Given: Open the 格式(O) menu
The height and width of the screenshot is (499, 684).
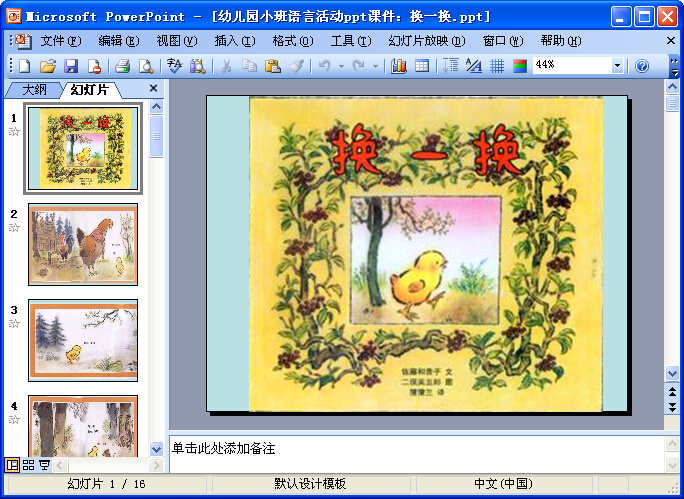Looking at the screenshot, I should (x=293, y=41).
